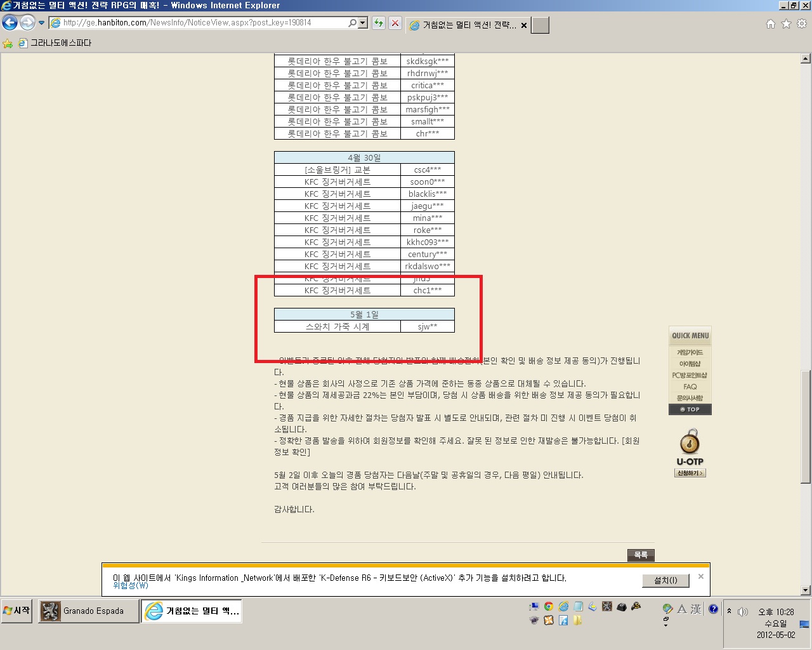
Task: Open 문의사항 in the Quick Menu
Action: click(690, 398)
